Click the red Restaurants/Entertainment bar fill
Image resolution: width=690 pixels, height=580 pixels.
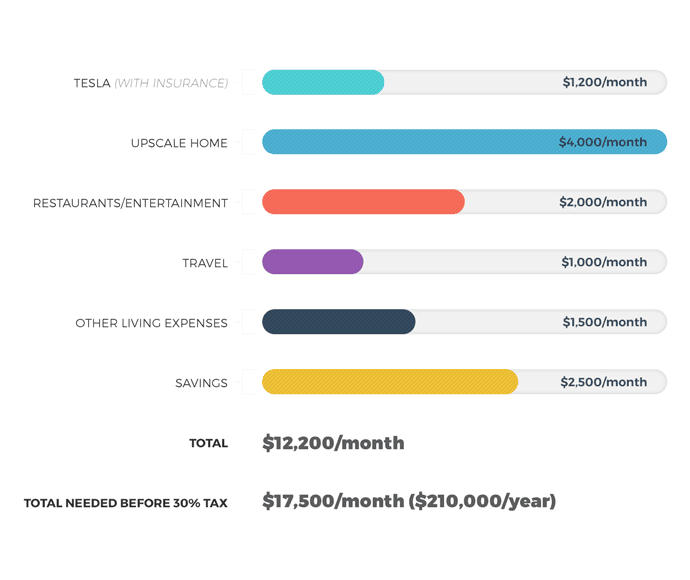click(x=363, y=202)
